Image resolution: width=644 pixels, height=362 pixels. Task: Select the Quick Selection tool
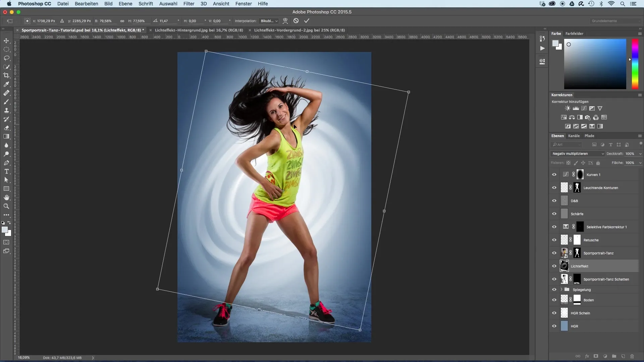6,67
